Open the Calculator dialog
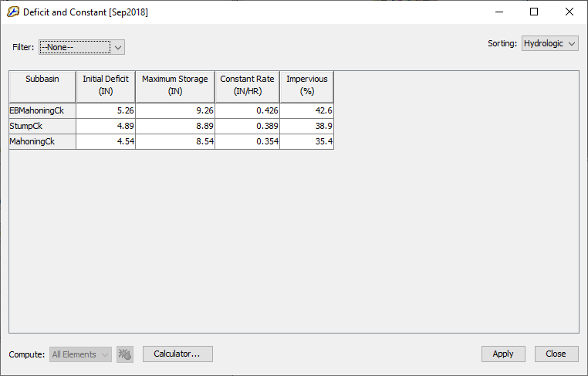Image resolution: width=588 pixels, height=376 pixels. pyautogui.click(x=177, y=354)
